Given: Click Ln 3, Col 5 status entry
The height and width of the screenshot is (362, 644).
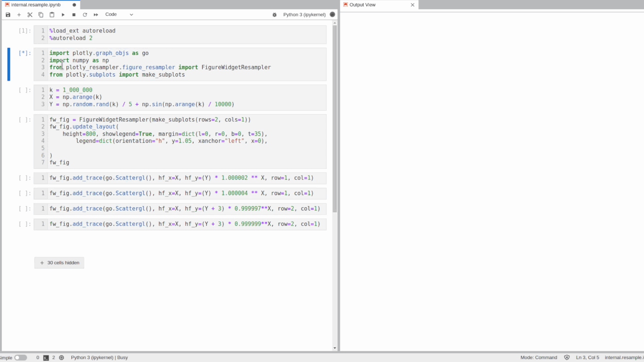Looking at the screenshot, I should (x=588, y=357).
